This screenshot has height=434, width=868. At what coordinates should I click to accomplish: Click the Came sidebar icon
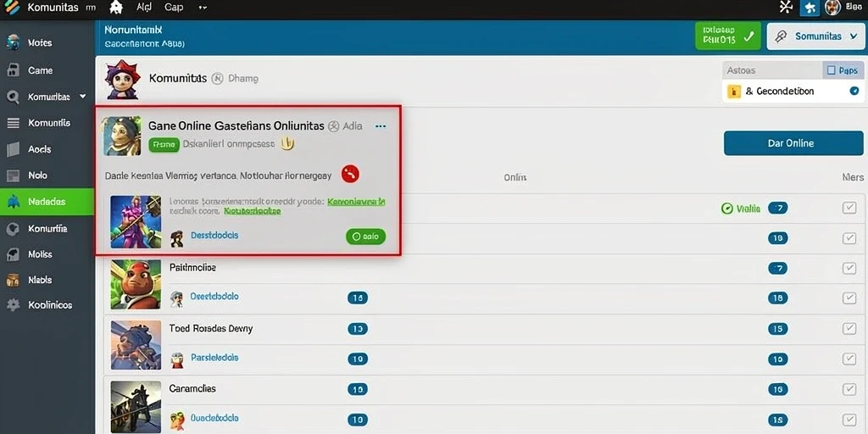pos(13,70)
